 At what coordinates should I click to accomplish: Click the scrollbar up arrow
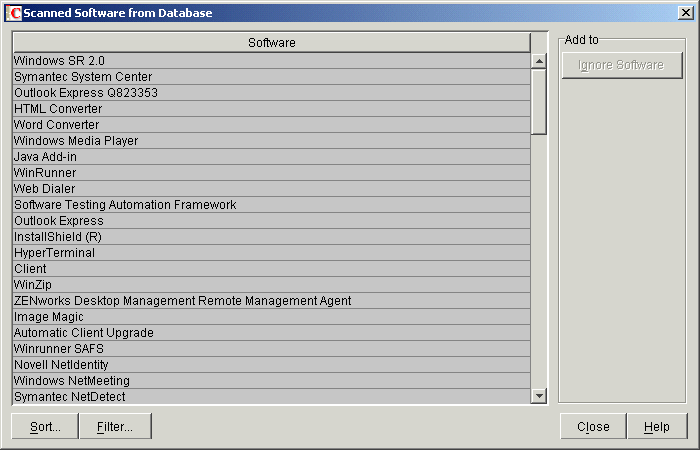pyautogui.click(x=539, y=61)
